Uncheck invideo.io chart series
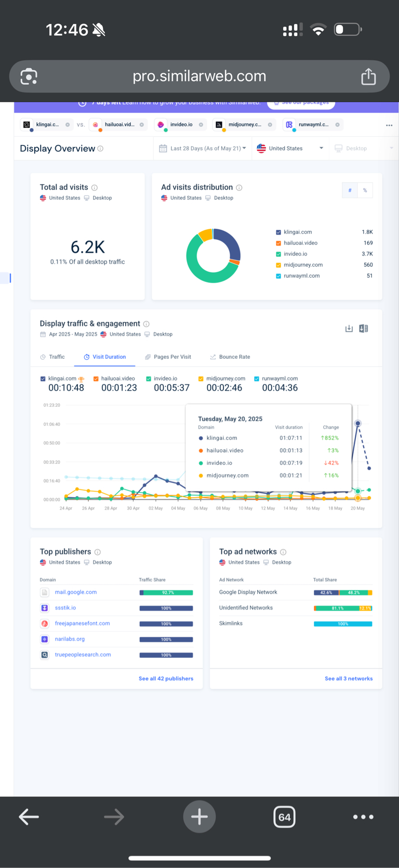This screenshot has height=868, width=399. point(149,379)
